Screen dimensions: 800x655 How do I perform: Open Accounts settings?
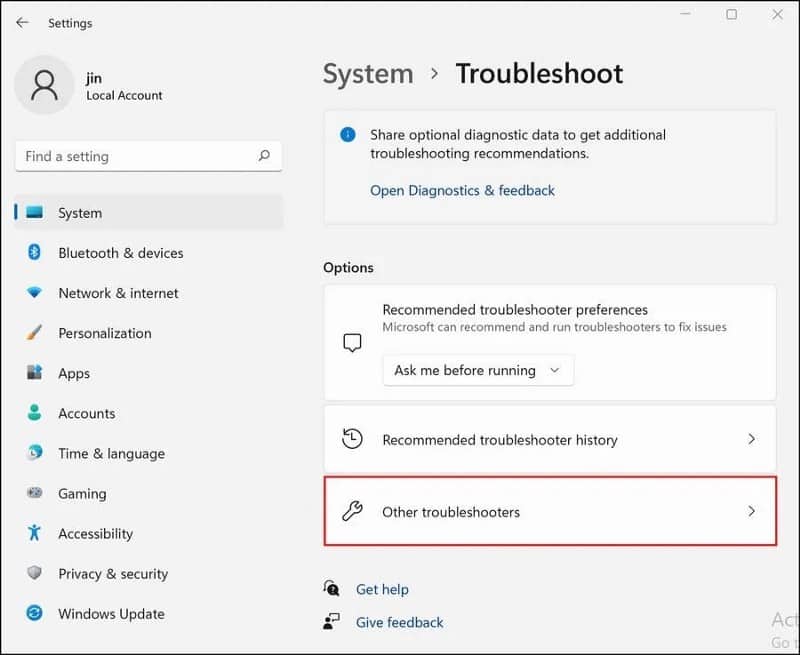tap(32, 413)
